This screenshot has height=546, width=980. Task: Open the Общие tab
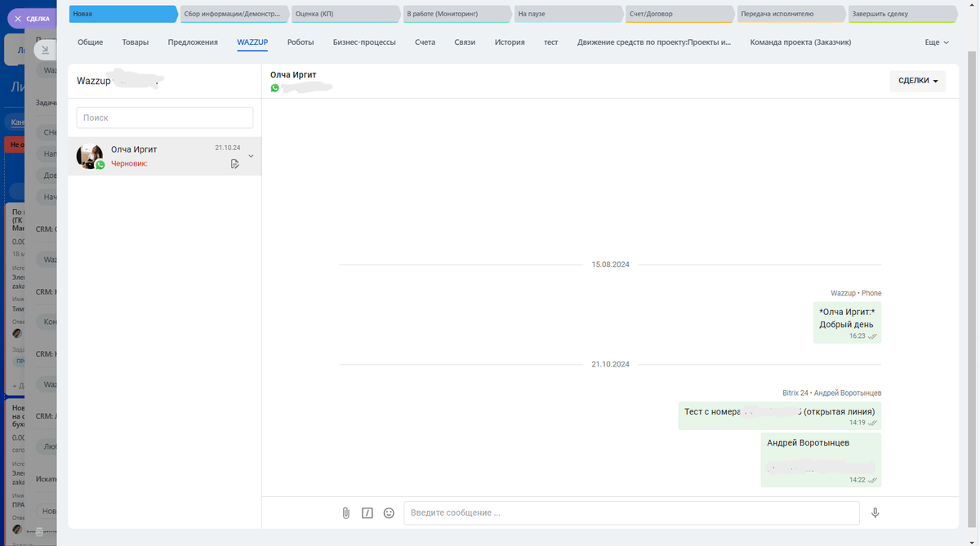click(x=90, y=42)
